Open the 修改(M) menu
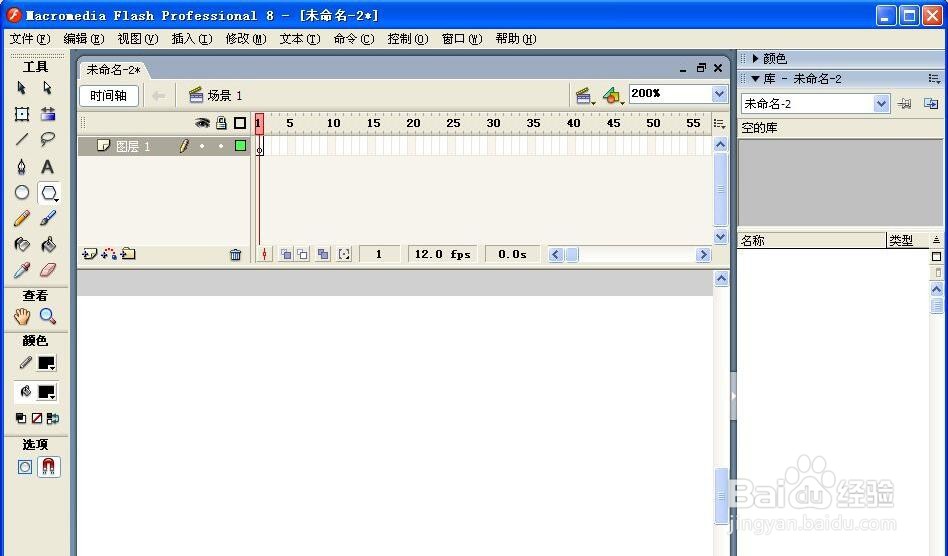948x556 pixels. tap(245, 39)
